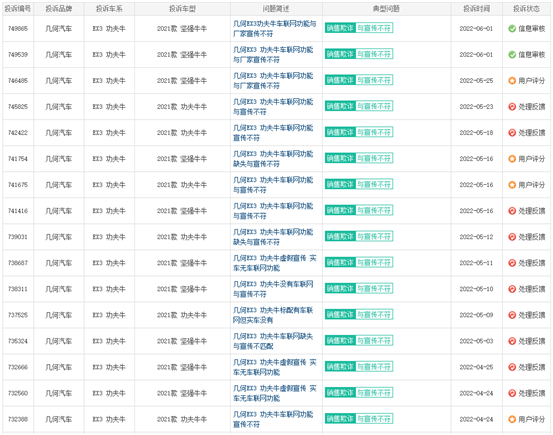Click the 销售欺诈 tag in row 739031
Screen dimensions: 553x435
[340, 236]
